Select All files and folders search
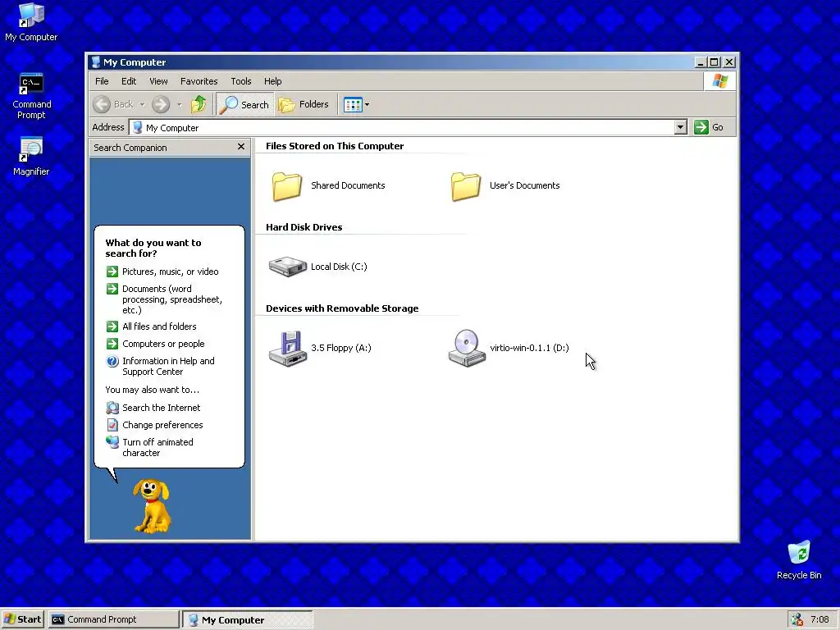The height and width of the screenshot is (630, 840). pos(159,326)
